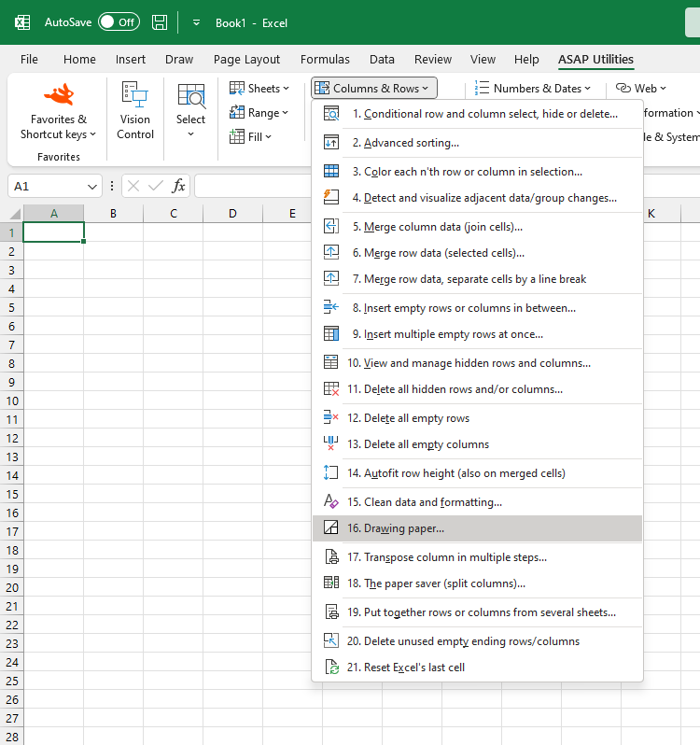Click the Delete all empty rows icon

(x=331, y=418)
